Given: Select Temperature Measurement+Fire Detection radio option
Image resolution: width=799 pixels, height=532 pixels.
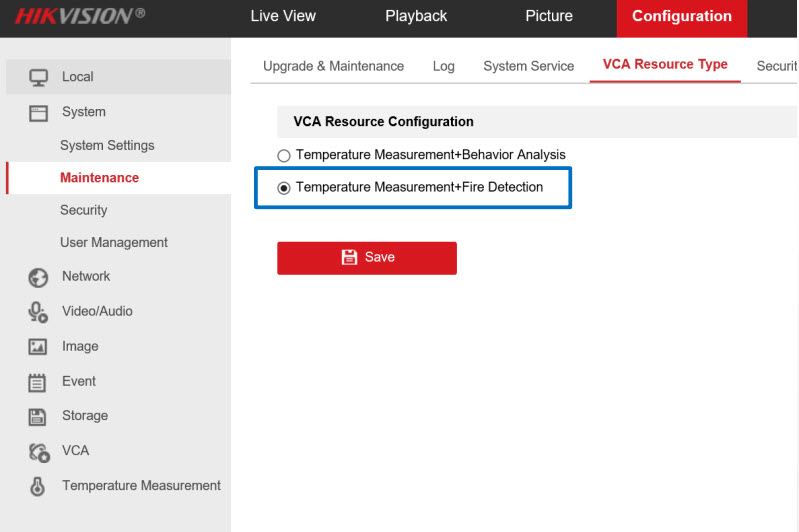Looking at the screenshot, I should click(284, 188).
